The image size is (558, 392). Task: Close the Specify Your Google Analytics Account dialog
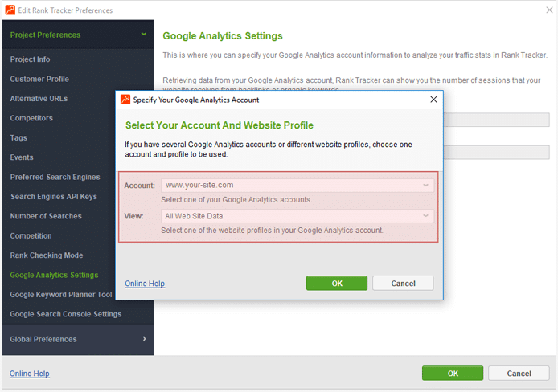(x=433, y=100)
